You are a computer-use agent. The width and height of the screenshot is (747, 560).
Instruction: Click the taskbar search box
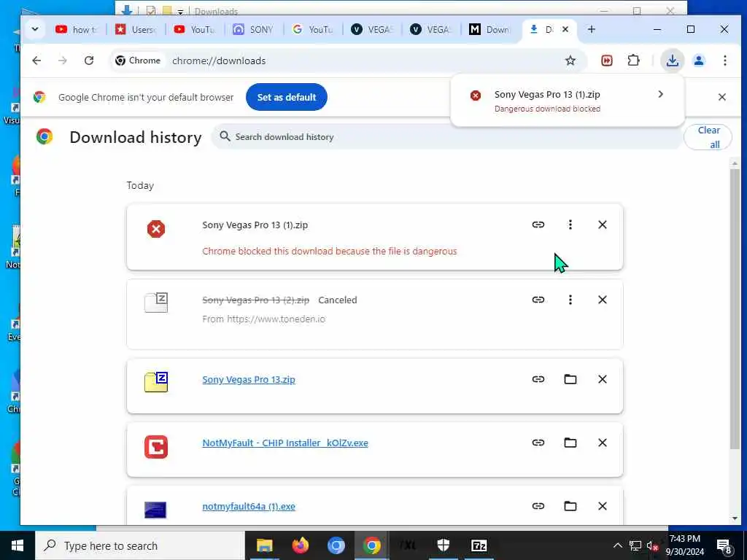pos(140,545)
